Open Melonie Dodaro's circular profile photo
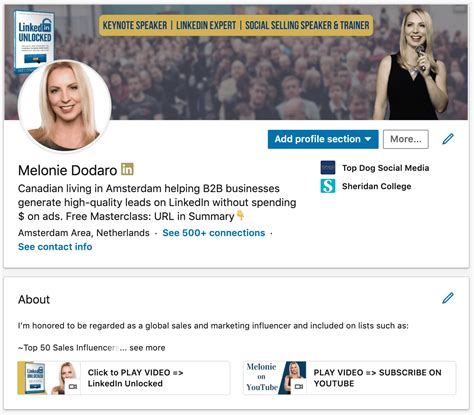 pos(65,106)
